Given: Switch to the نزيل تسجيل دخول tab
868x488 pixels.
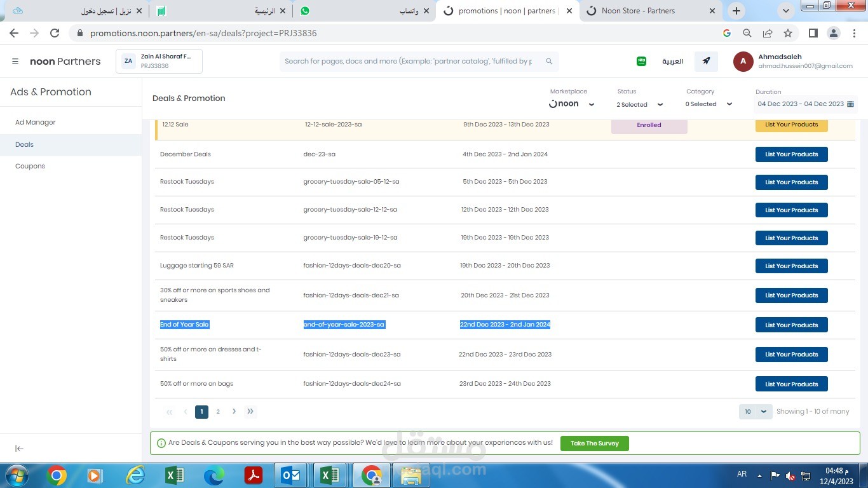Looking at the screenshot, I should (x=78, y=11).
